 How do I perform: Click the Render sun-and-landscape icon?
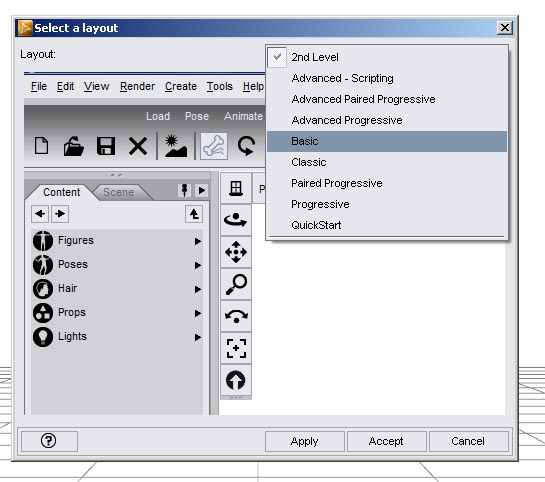point(176,146)
